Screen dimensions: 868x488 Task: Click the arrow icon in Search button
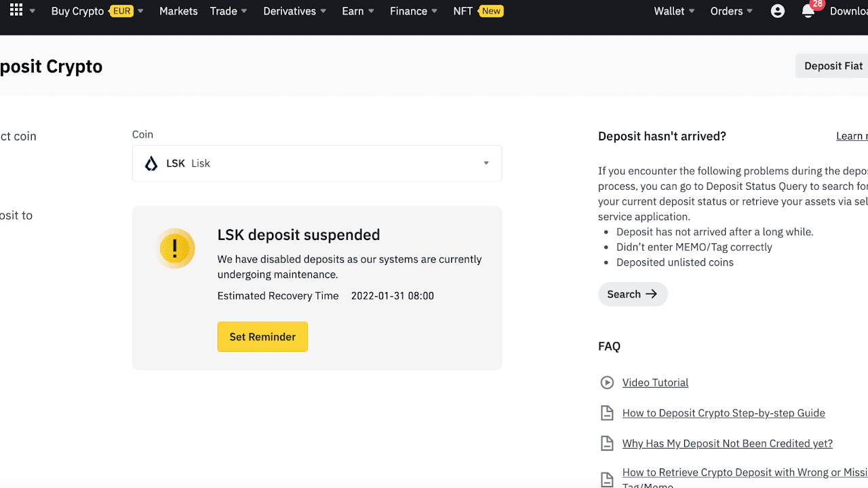651,294
